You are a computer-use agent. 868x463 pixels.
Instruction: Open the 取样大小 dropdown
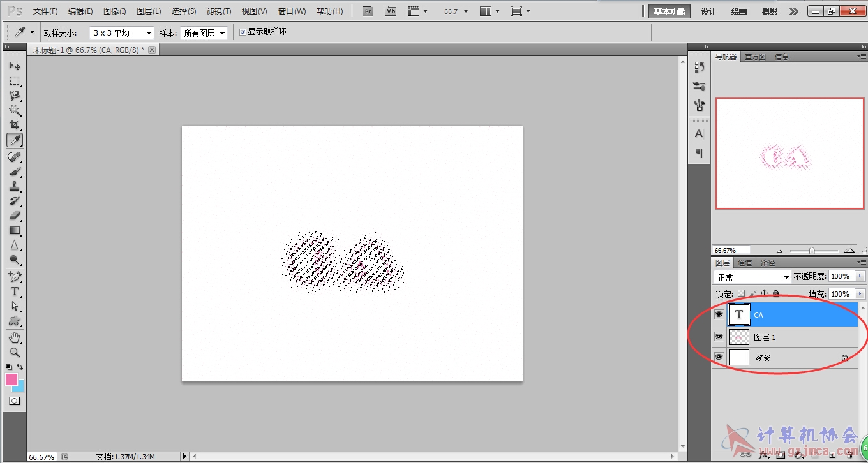click(122, 33)
